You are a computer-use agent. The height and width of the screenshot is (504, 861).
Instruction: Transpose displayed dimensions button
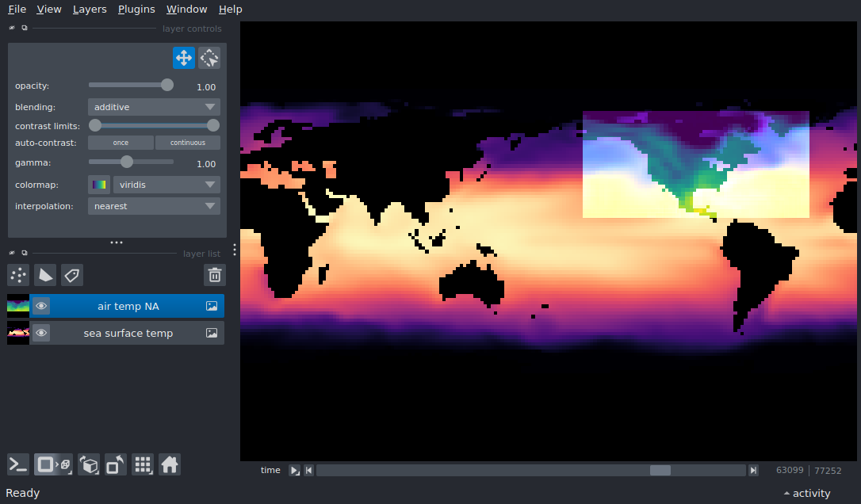[x=115, y=464]
